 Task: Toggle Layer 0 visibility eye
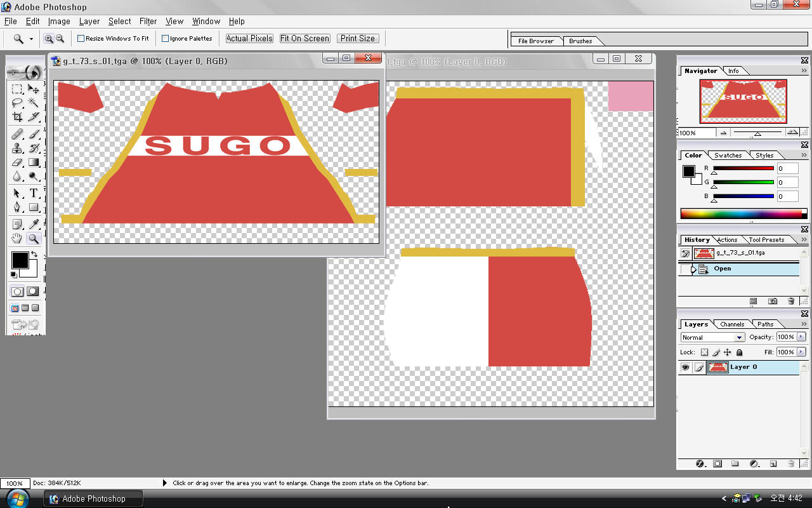(685, 367)
